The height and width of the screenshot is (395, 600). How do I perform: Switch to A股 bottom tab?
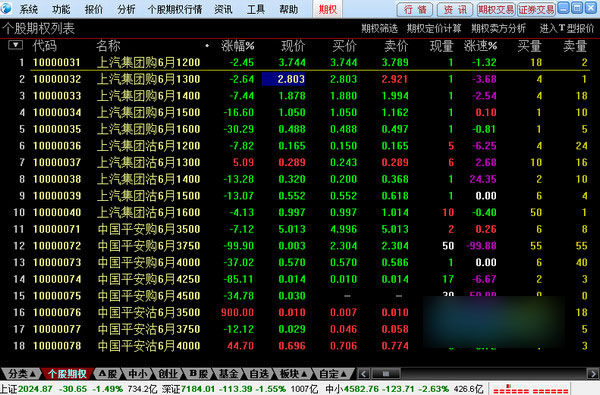[108, 374]
